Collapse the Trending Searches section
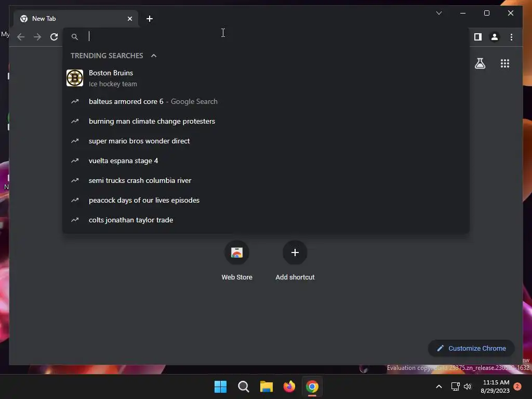This screenshot has height=399, width=532. tap(154, 56)
